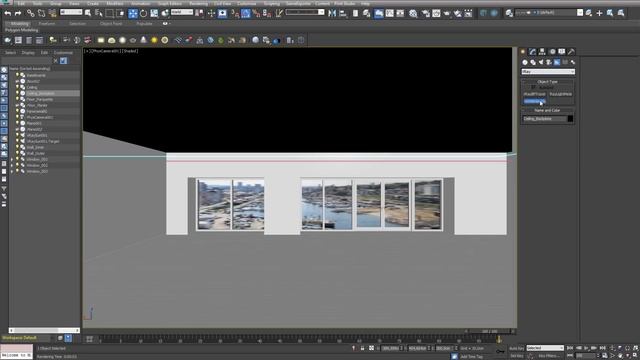Activate the Select and Scale tool
This screenshot has height=360, width=640.
click(x=154, y=13)
